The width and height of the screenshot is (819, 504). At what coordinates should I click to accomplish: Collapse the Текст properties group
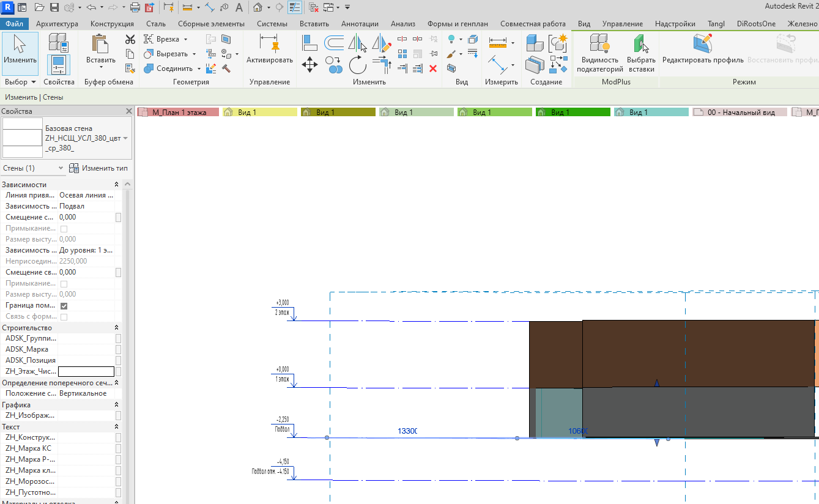[x=116, y=427]
